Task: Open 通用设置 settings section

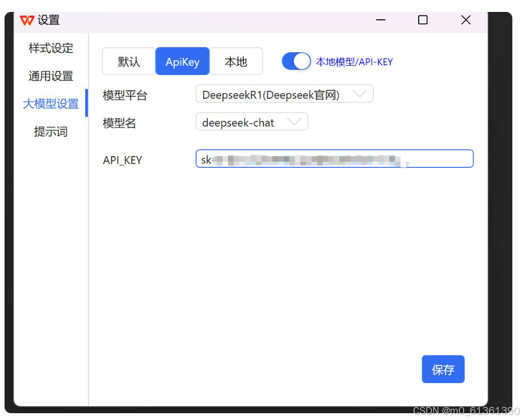Action: [x=51, y=76]
